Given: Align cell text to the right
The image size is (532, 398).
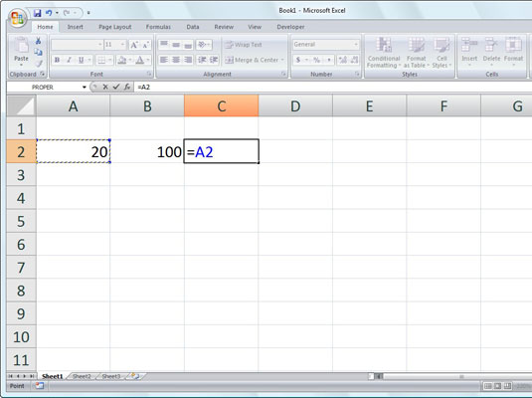Looking at the screenshot, I should coord(188,60).
